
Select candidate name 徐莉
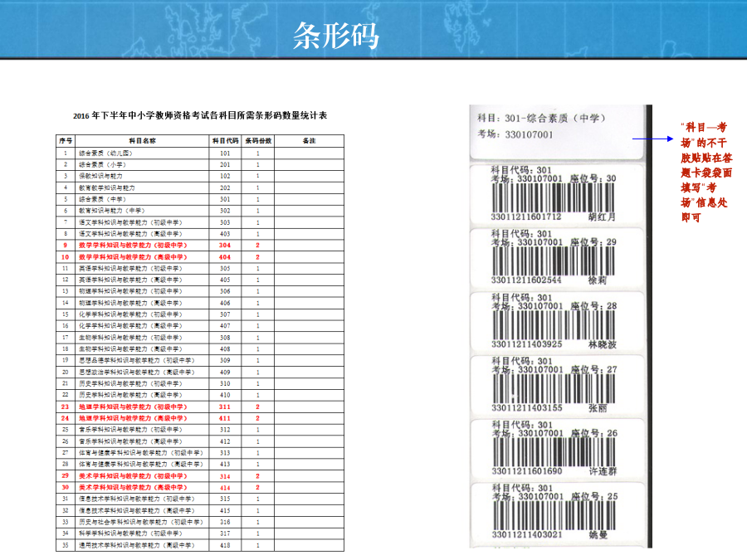[x=598, y=280]
